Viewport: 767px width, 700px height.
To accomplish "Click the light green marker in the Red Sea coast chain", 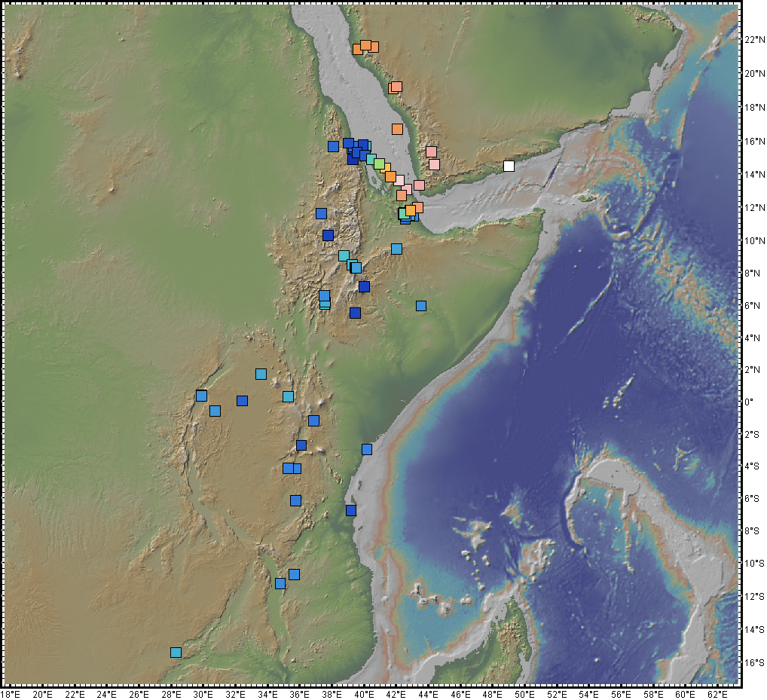I will coord(379,164).
